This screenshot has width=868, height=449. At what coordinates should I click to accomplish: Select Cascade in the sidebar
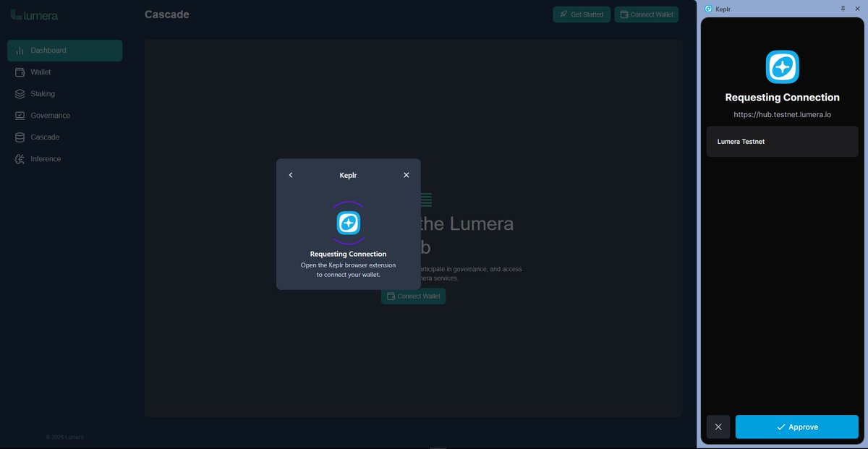click(x=64, y=137)
